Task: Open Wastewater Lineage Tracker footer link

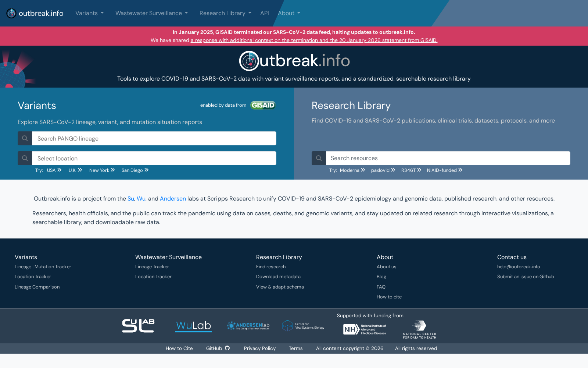Action: tap(152, 267)
